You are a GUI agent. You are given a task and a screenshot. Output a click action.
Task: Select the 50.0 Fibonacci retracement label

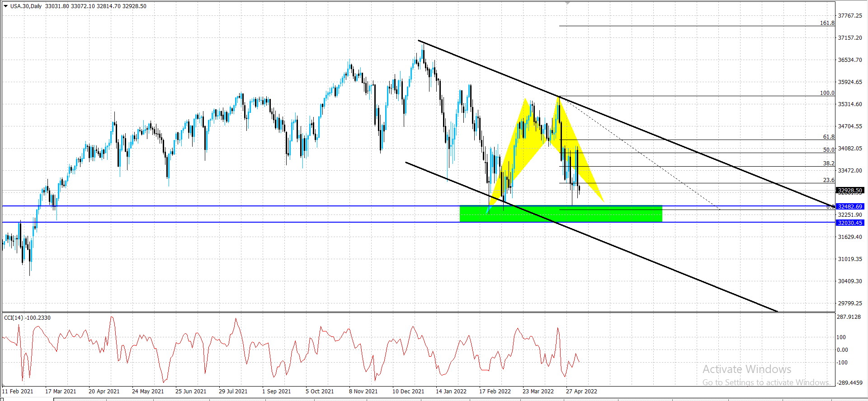[x=829, y=149]
